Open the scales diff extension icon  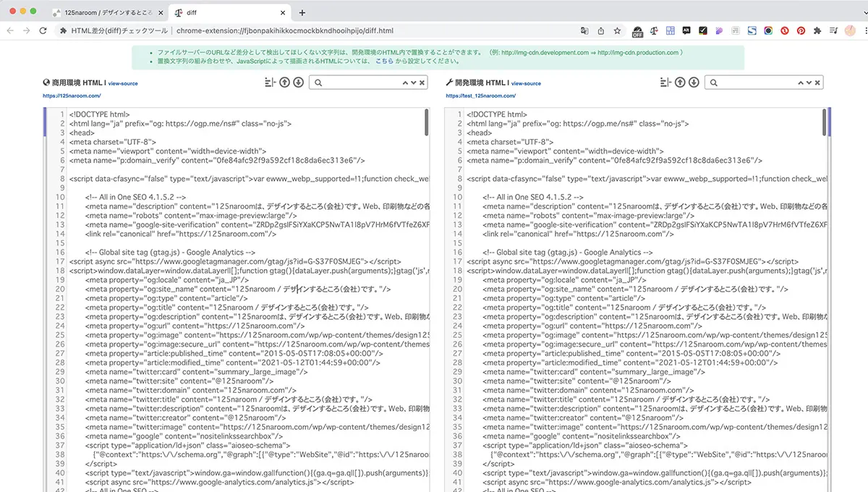pos(655,31)
